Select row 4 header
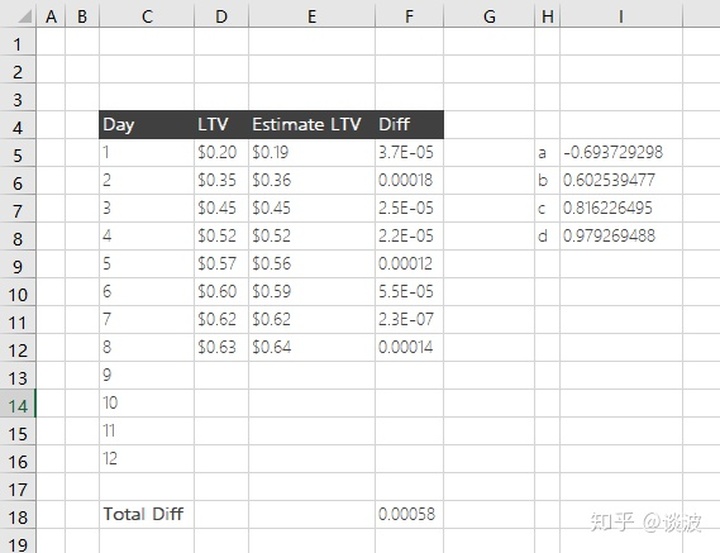Viewport: 720px width, 553px height. 18,125
